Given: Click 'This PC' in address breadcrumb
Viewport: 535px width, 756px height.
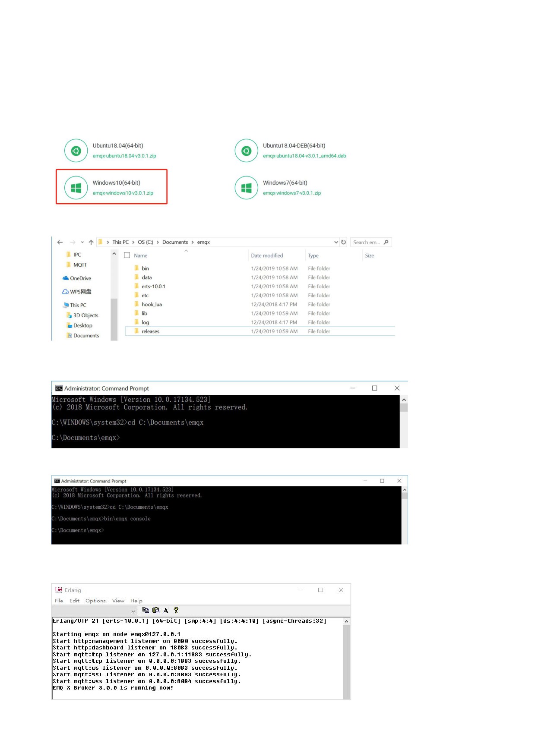Looking at the screenshot, I should [120, 242].
